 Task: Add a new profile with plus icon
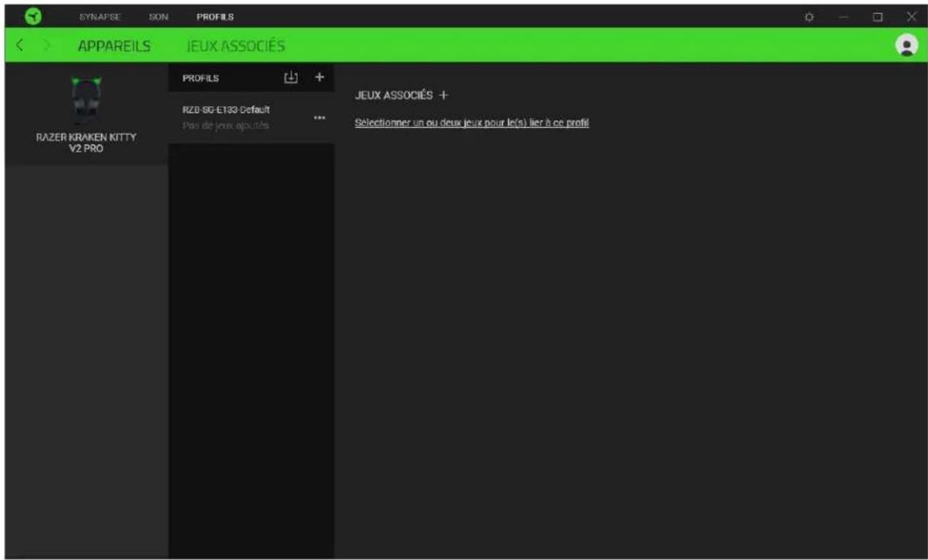click(318, 77)
